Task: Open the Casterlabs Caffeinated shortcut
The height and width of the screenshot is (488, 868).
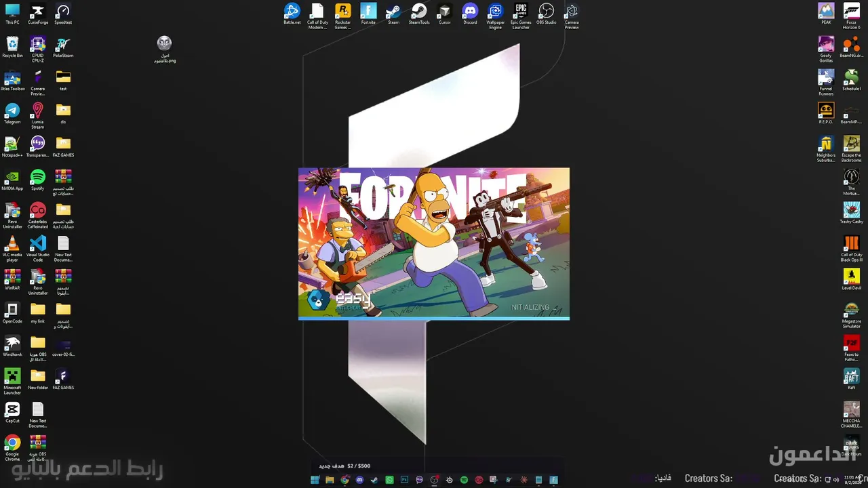Action: tap(38, 216)
